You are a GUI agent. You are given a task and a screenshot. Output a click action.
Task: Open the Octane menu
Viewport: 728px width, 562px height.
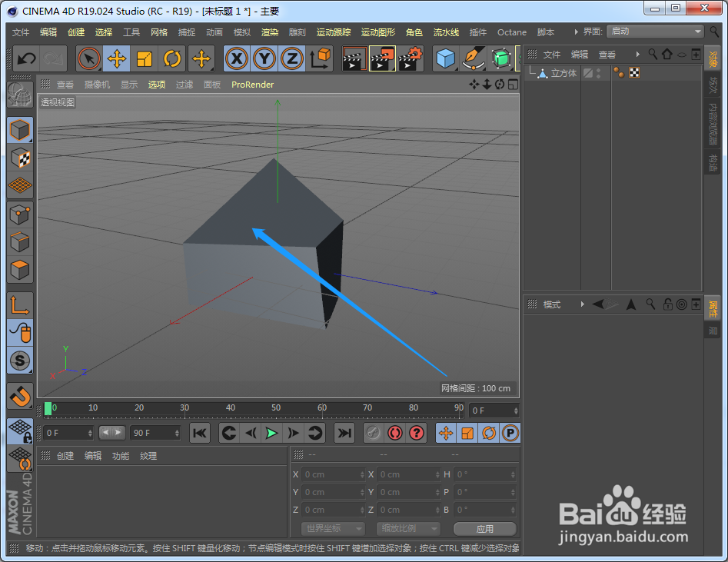(x=512, y=32)
